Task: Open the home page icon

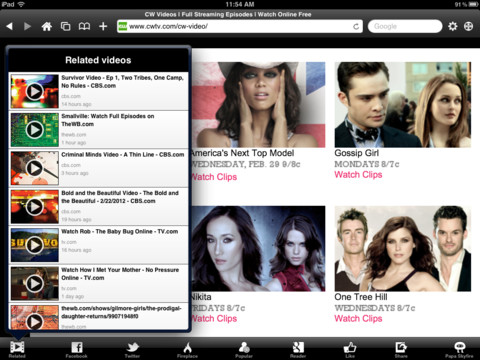Action: pos(47,26)
